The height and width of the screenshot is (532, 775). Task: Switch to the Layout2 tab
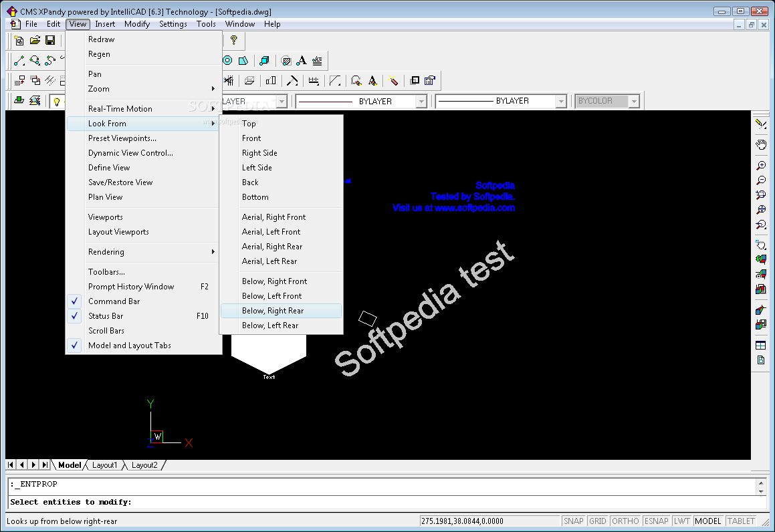click(144, 465)
